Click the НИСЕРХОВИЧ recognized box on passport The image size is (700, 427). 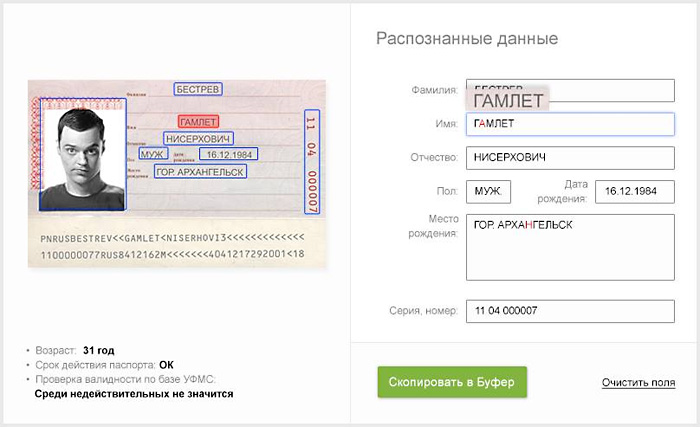[x=198, y=138]
